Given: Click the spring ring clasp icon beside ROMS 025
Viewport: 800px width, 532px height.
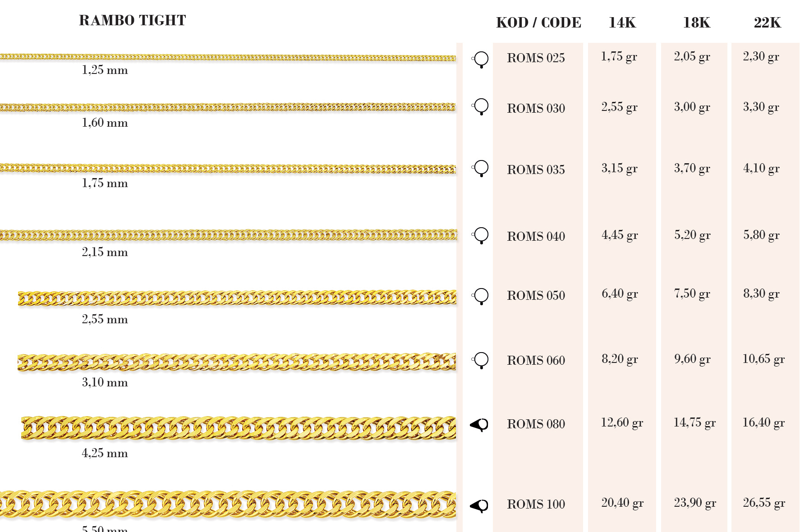Looking at the screenshot, I should (x=481, y=59).
